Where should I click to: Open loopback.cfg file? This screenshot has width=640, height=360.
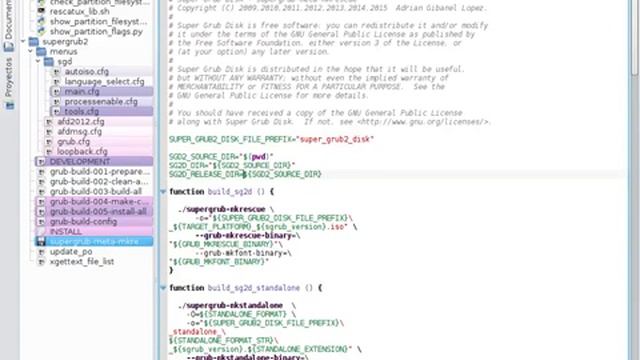(x=82, y=151)
